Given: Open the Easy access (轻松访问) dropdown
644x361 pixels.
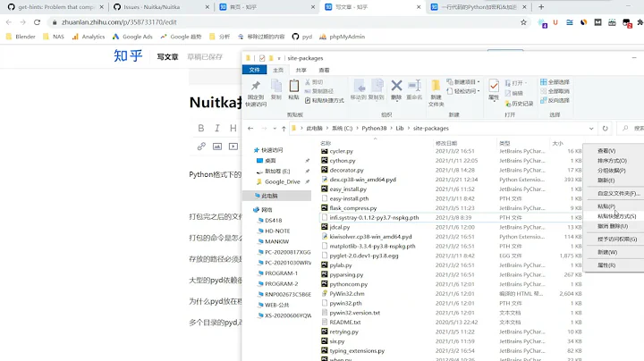Looking at the screenshot, I should [463, 91].
